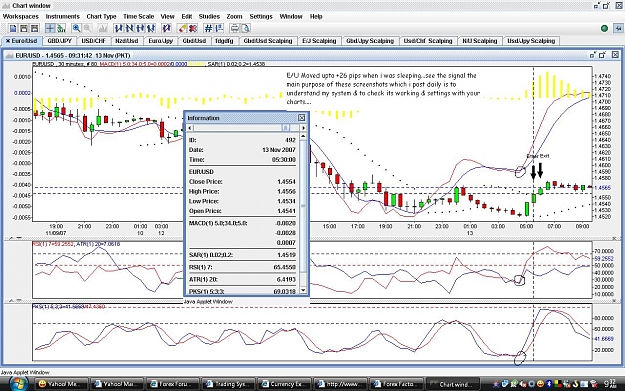Click the Information dialog right scroll arrow
The width and height of the screenshot is (625, 391).
point(303,128)
